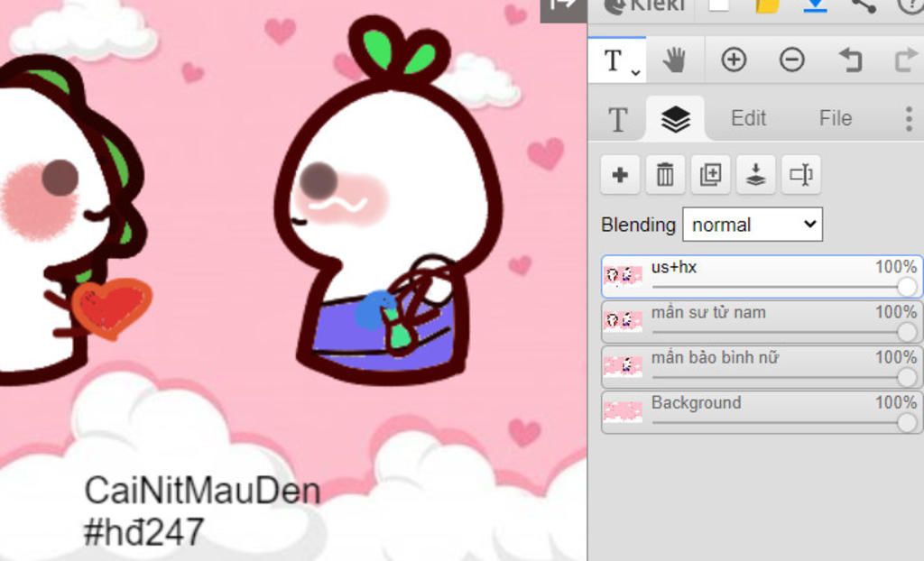The width and height of the screenshot is (924, 561).
Task: Click the 100% value on us+hx layer
Action: (x=896, y=267)
